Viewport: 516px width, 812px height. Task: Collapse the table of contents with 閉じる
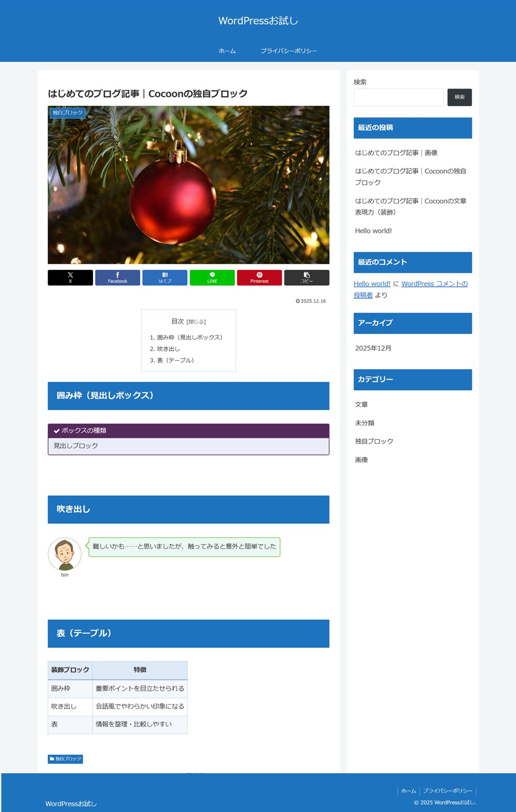tap(196, 322)
